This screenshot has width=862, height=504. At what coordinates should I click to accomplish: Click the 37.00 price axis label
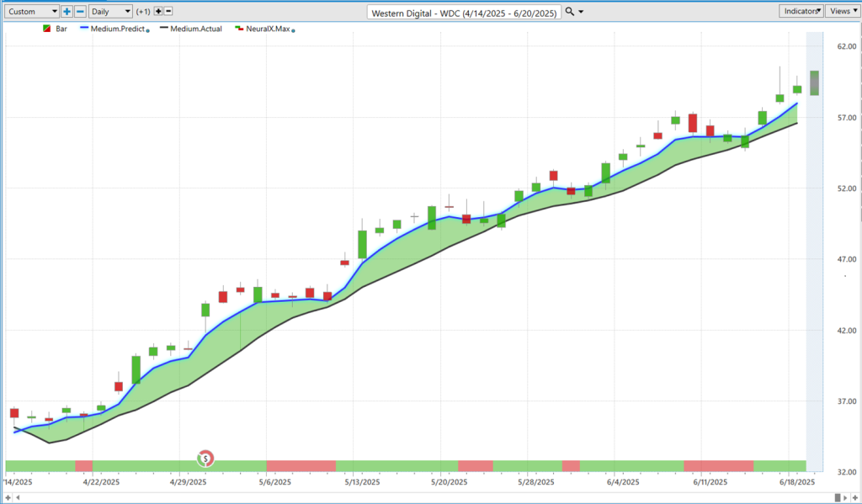(x=847, y=401)
